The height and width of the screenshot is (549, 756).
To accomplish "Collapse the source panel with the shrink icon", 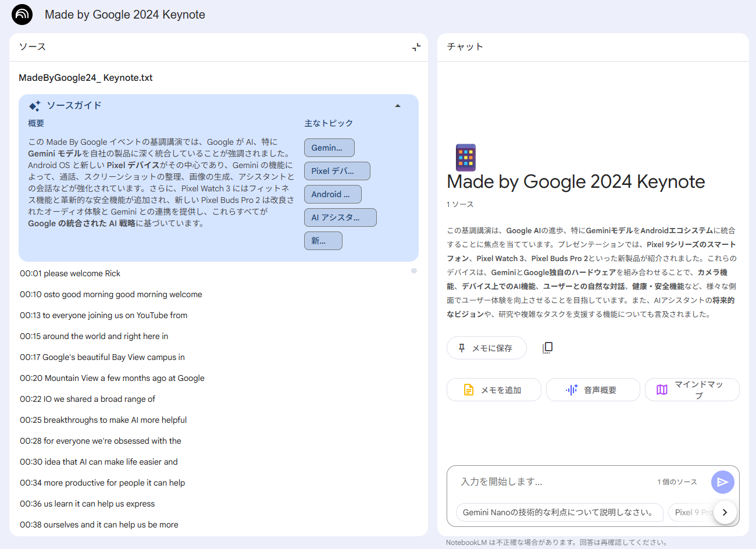I will 416,47.
